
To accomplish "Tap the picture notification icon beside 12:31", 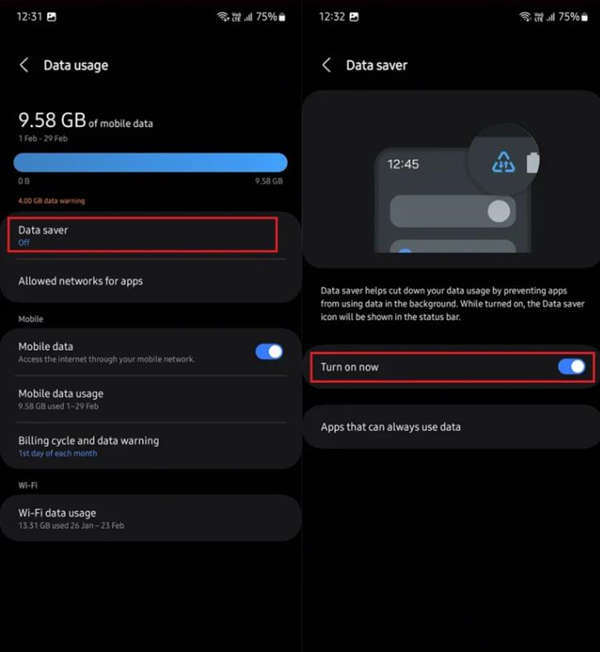I will 52,17.
